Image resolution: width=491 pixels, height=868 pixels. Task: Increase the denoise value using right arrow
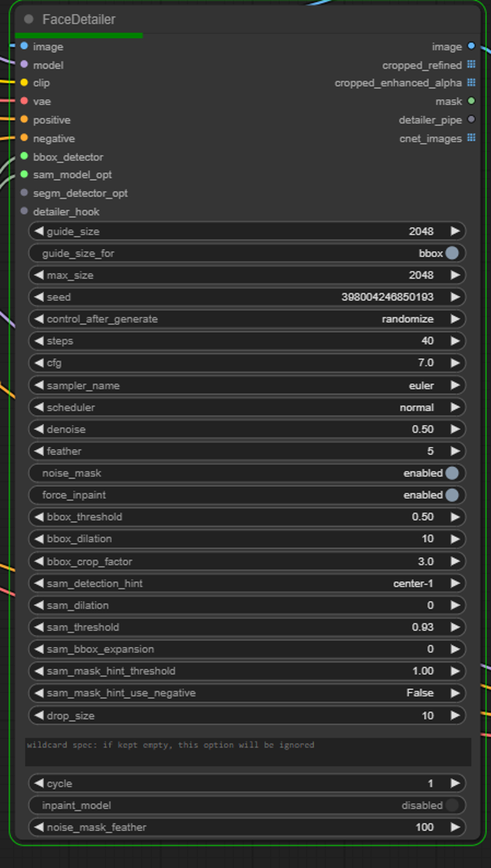455,429
